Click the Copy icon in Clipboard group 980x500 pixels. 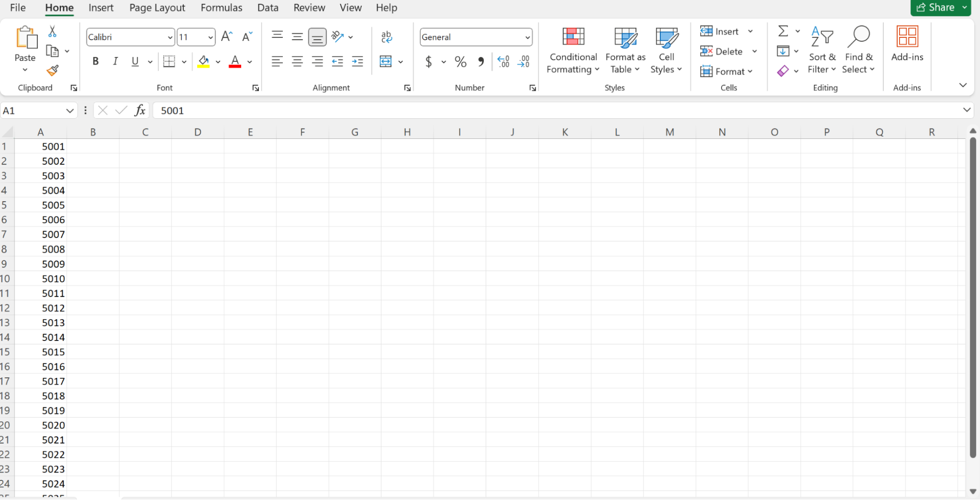(x=52, y=51)
